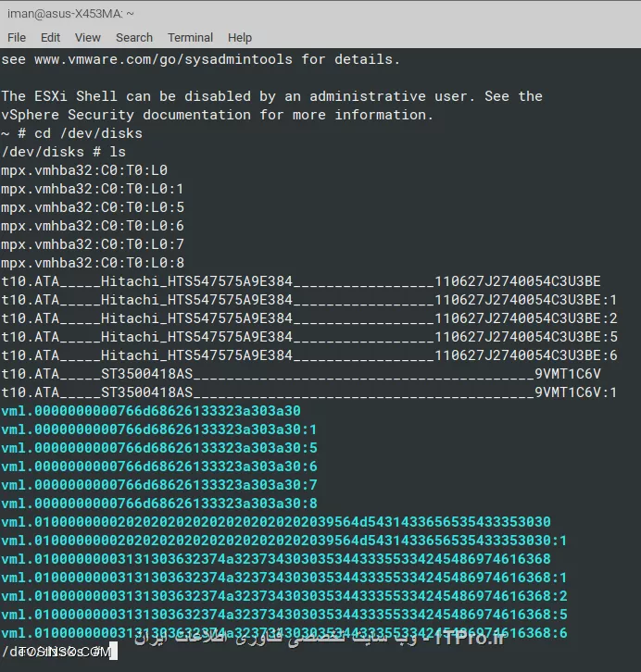Click Hitachi disk entry ending in C3U3BE:5
This screenshot has width=641, height=672.
tap(309, 337)
